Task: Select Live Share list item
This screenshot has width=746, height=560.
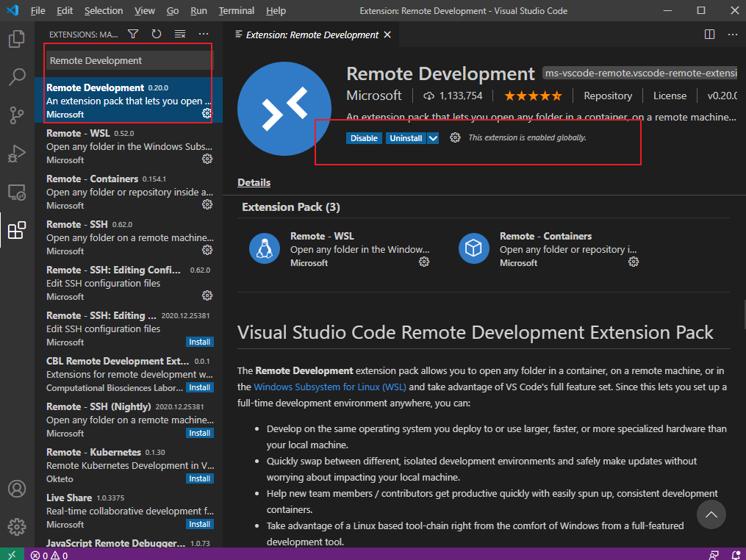Action: 129,511
